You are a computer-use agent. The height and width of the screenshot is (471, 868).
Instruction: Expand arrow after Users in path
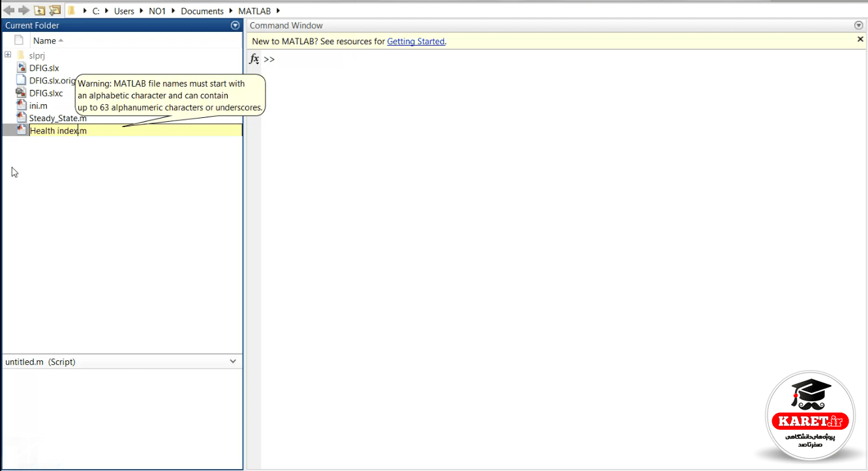142,11
